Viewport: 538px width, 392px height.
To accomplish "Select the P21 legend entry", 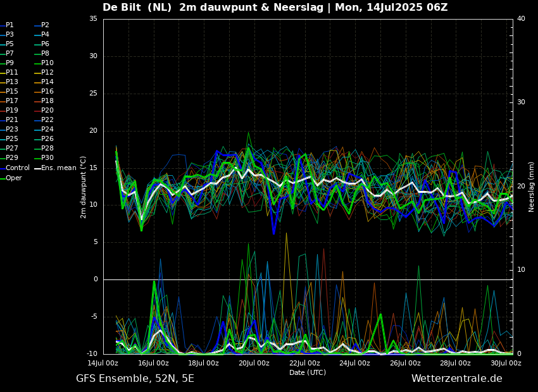I will click(x=9, y=120).
